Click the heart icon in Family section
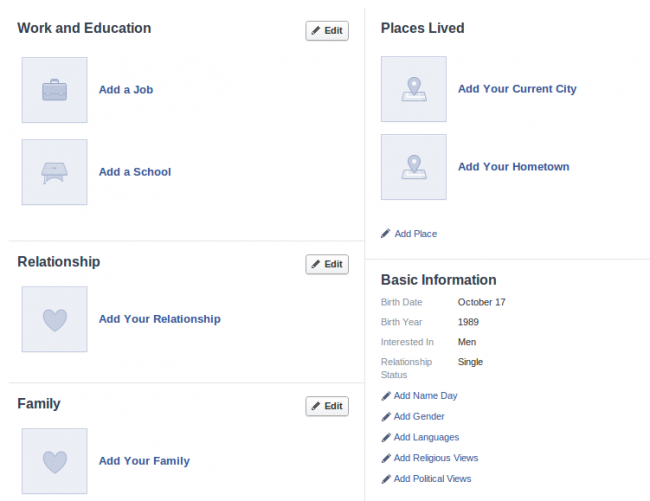Screen dimensions: 650x501 [54, 461]
